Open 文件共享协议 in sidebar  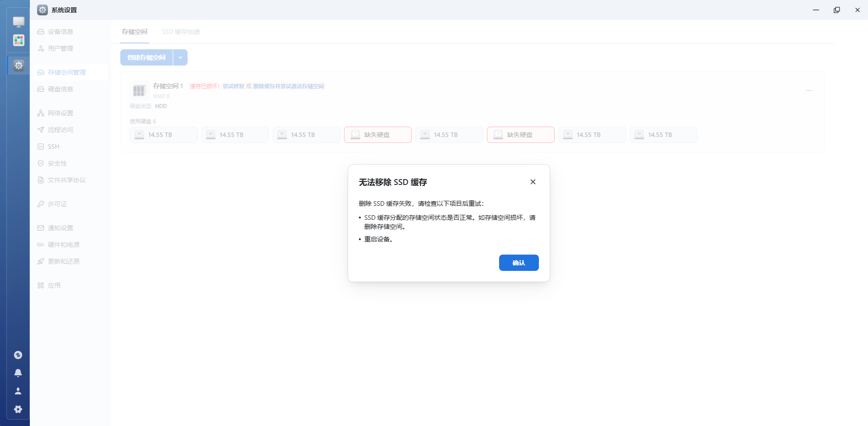pyautogui.click(x=70, y=180)
